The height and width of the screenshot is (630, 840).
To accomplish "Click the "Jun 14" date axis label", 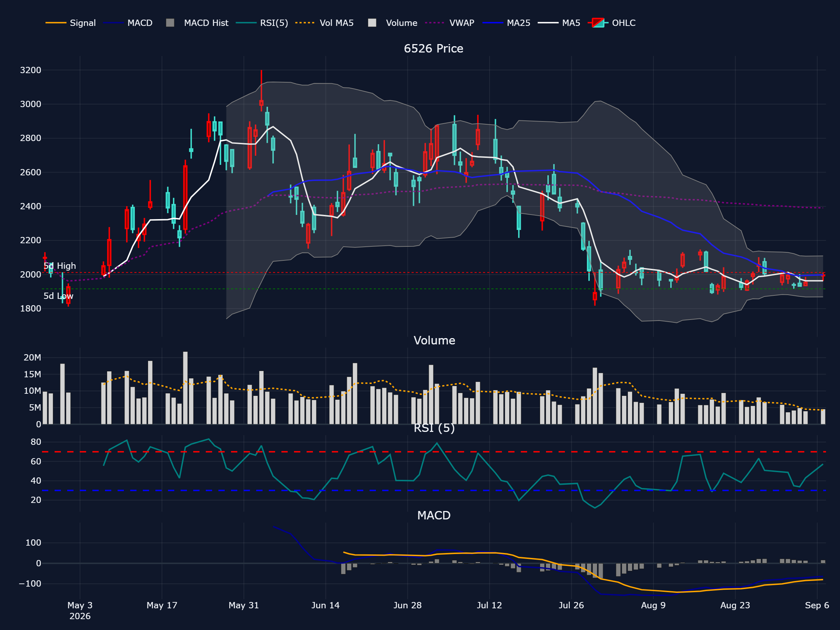I will pyautogui.click(x=325, y=605).
